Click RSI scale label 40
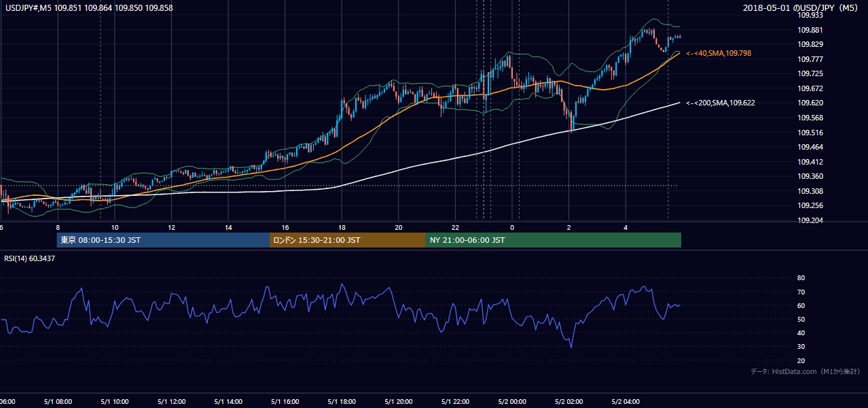The width and height of the screenshot is (868, 408). tap(801, 333)
